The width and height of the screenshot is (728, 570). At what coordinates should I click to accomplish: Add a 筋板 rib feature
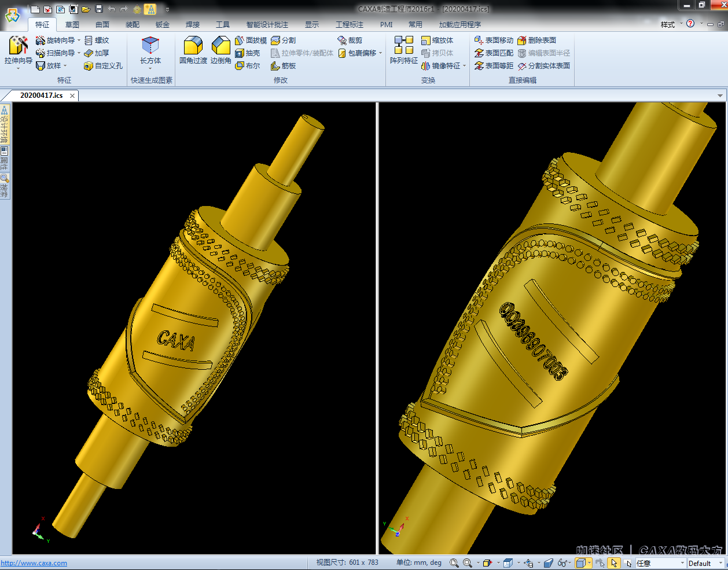pyautogui.click(x=284, y=66)
